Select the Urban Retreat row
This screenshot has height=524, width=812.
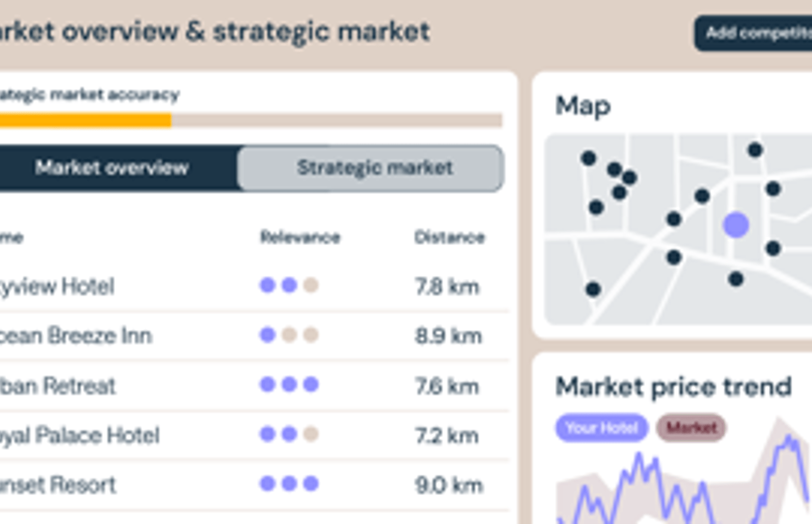254,385
